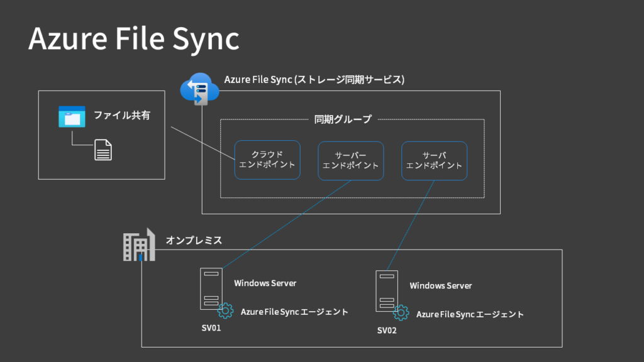Toggle the cloud endpoint selection
This screenshot has height=362, width=644.
pyautogui.click(x=267, y=160)
